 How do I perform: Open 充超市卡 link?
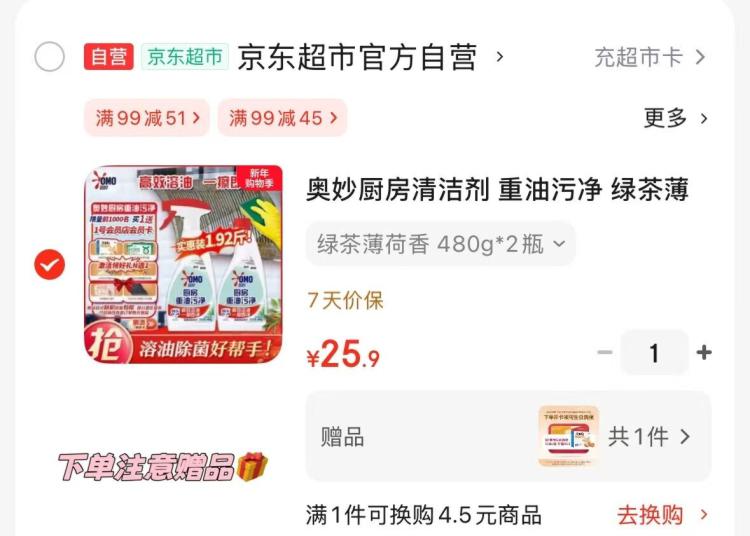(650, 57)
